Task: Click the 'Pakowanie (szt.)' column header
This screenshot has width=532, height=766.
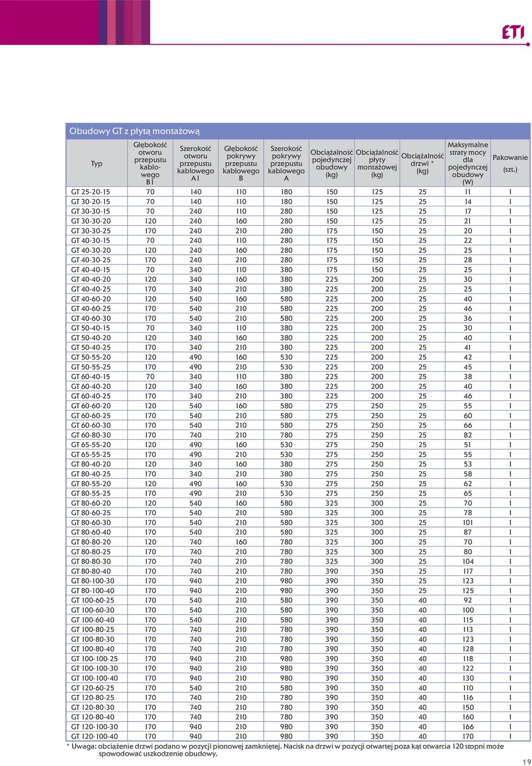Action: [x=510, y=163]
